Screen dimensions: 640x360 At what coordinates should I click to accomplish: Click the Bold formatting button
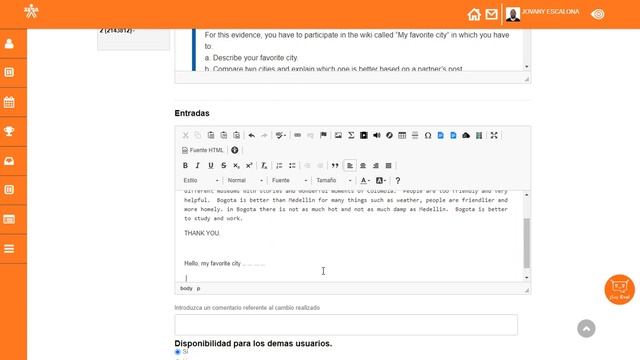(x=185, y=165)
